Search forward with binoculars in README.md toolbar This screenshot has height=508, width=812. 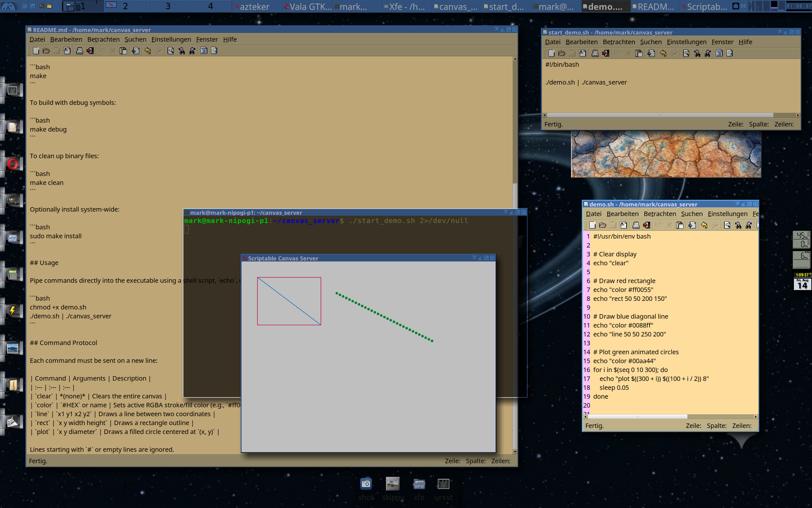pyautogui.click(x=192, y=51)
